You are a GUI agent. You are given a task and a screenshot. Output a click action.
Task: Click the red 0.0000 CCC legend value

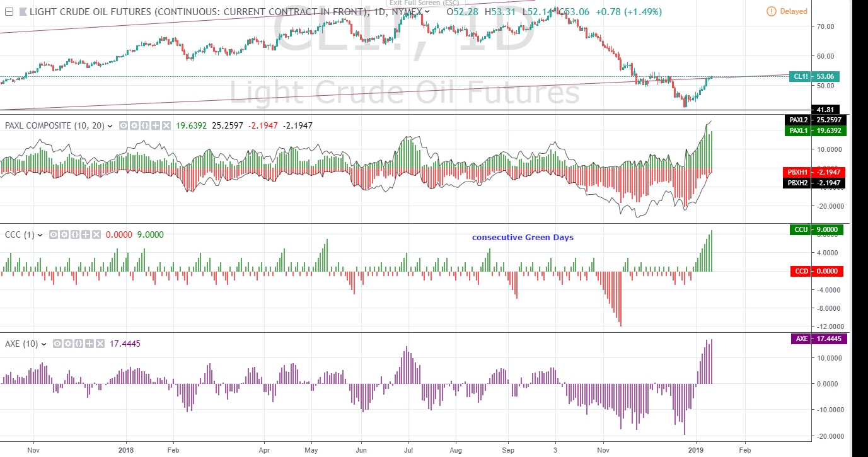119,235
